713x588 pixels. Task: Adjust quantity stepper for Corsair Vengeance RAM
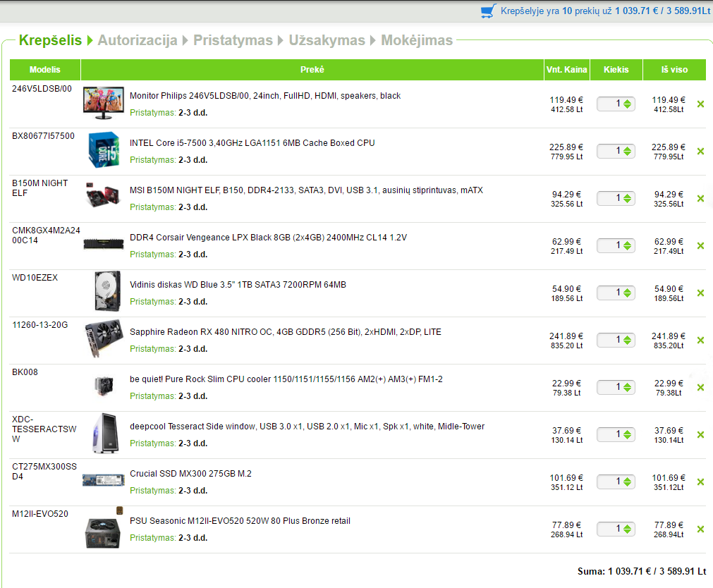point(628,246)
